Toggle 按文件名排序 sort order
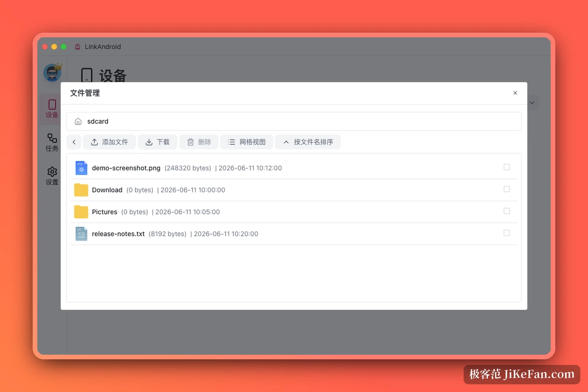 pyautogui.click(x=308, y=142)
